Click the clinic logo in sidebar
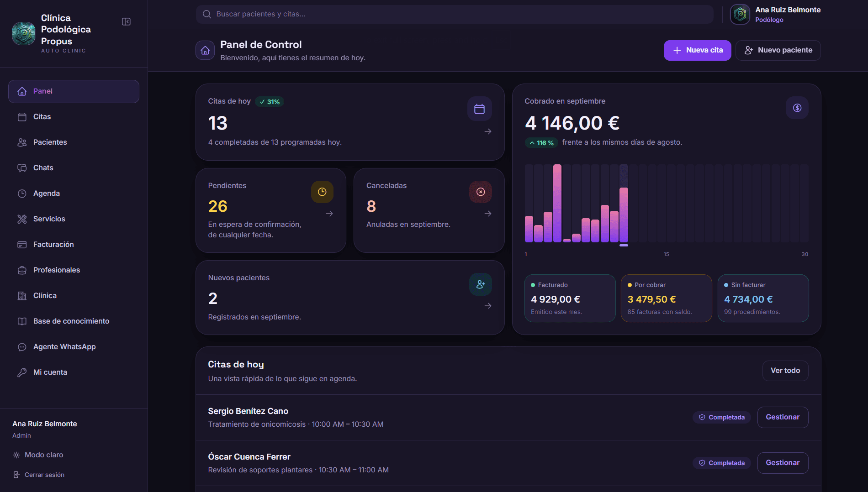This screenshot has height=492, width=868. [24, 33]
